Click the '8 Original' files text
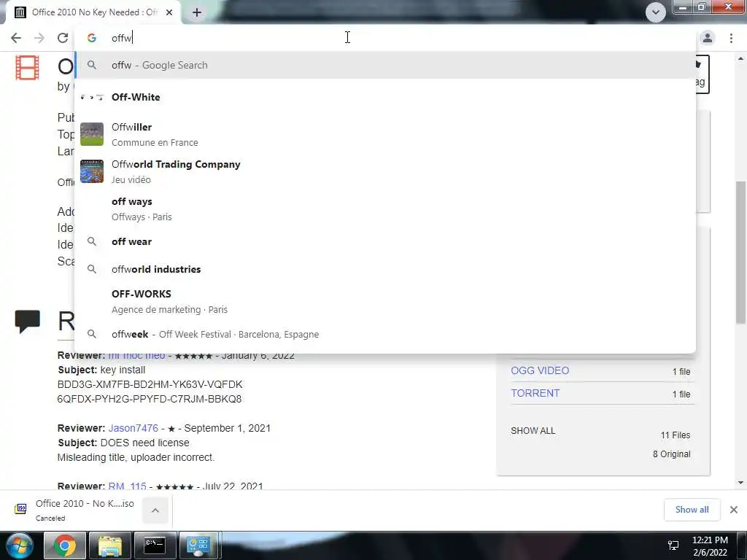The image size is (747, 560). 671,454
